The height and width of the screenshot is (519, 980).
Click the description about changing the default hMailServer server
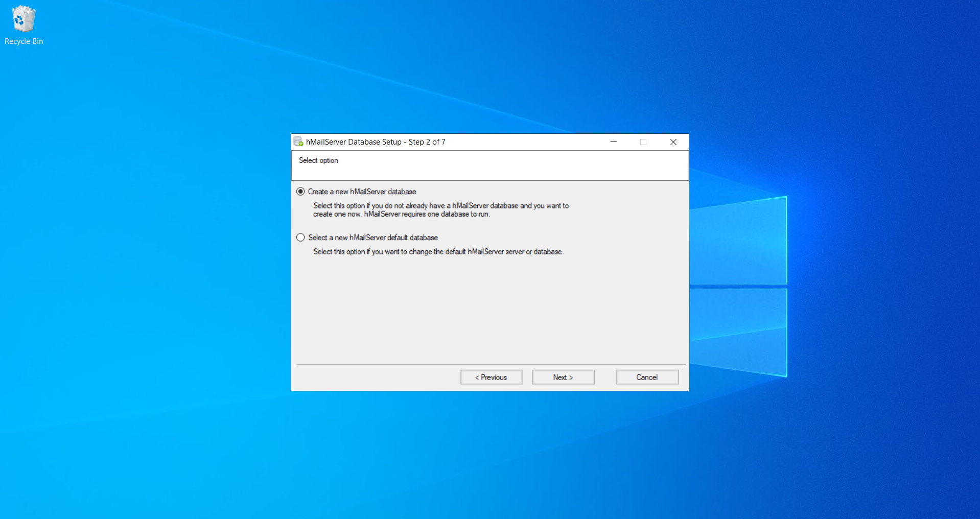click(438, 252)
